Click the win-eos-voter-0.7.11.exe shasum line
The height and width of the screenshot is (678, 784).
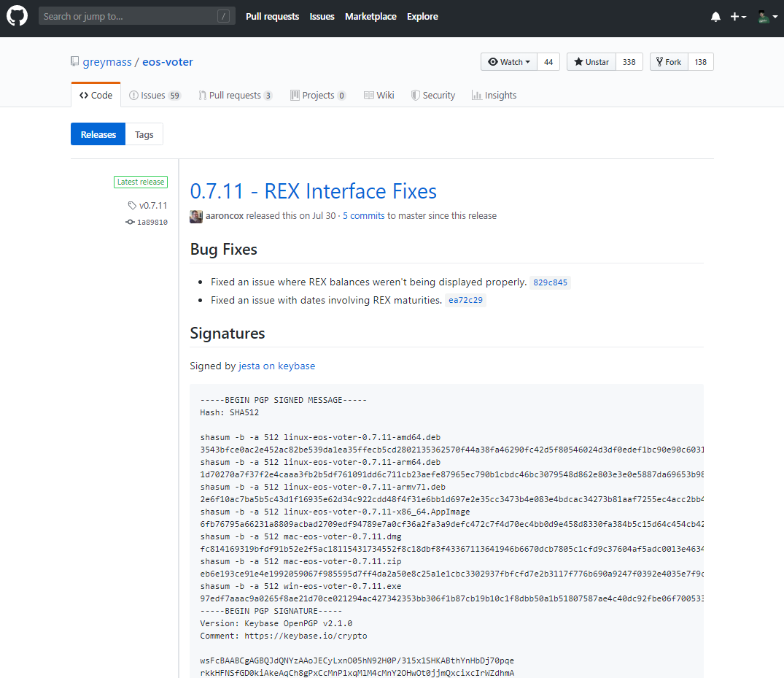[x=301, y=587]
